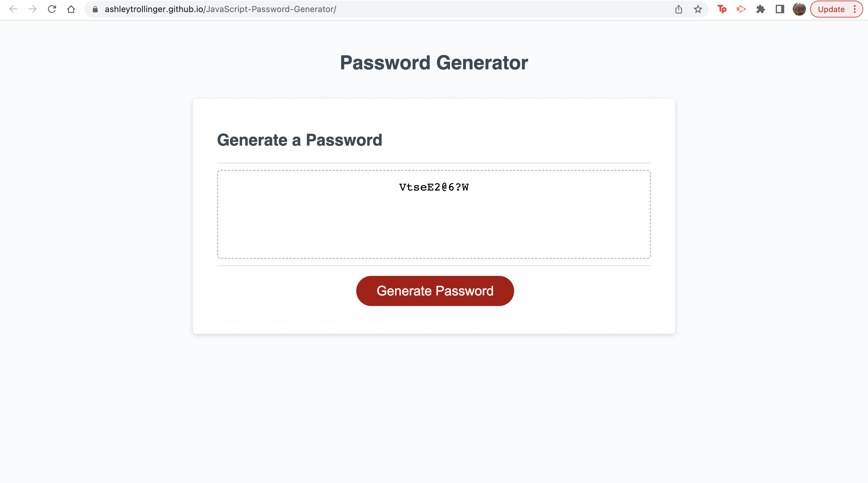Screen dimensions: 868x483
Task: Click the Password Generator page title
Action: 434,62
